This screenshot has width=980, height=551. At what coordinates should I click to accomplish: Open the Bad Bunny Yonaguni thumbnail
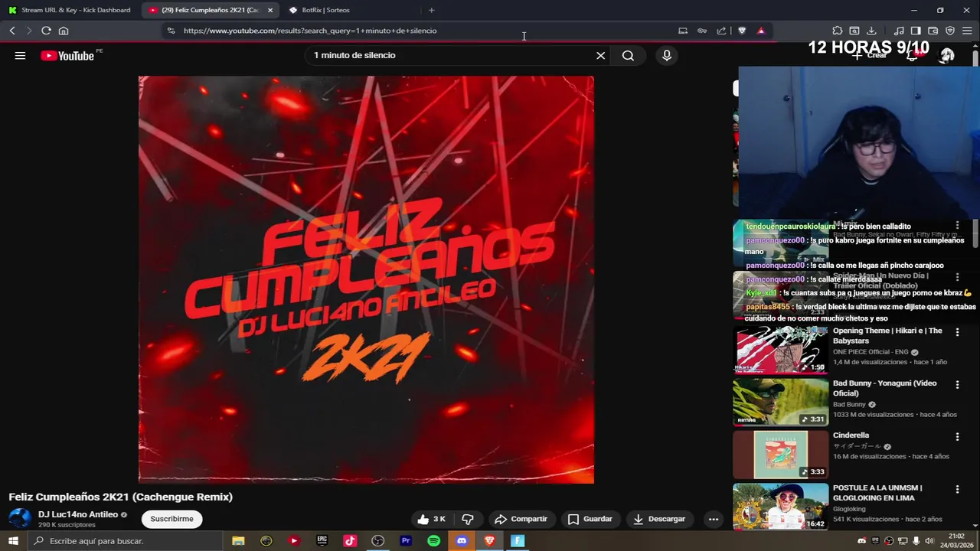[781, 402]
